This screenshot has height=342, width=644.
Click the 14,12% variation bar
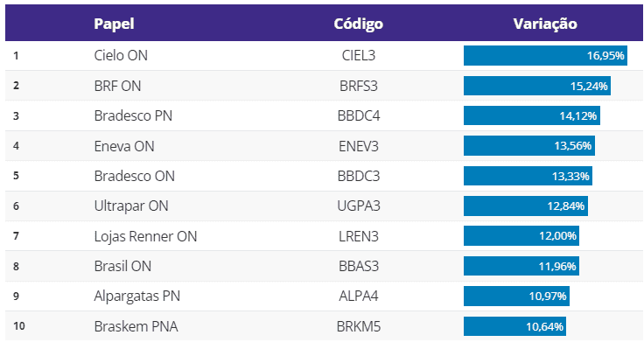tap(532, 115)
